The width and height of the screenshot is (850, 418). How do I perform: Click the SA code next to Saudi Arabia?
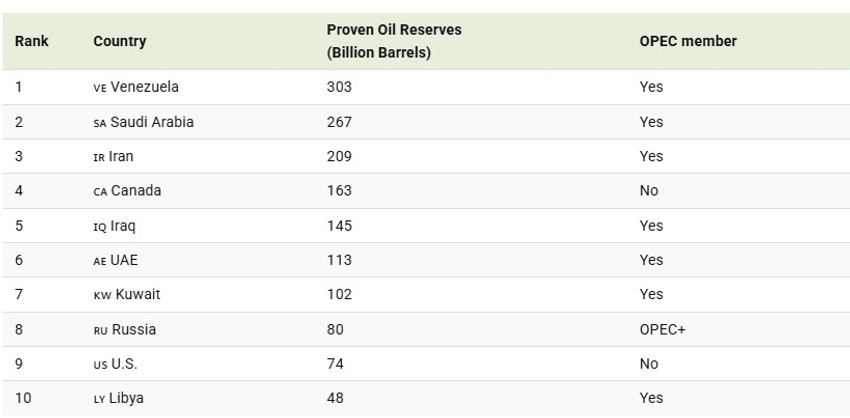(x=99, y=123)
